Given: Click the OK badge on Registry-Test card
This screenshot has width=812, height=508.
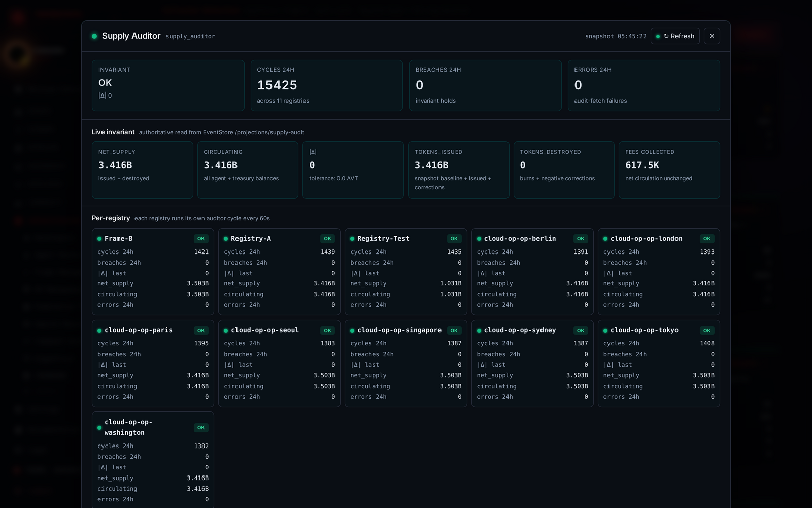Looking at the screenshot, I should [x=454, y=239].
